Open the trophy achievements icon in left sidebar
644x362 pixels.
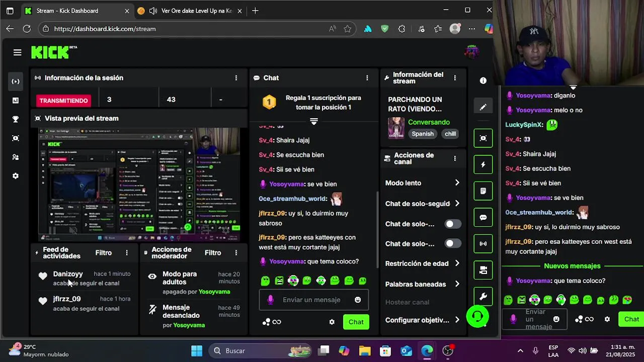[x=16, y=119]
